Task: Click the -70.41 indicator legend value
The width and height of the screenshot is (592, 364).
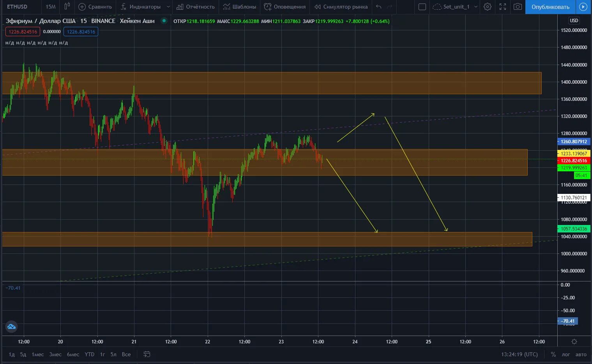Action: [x=13, y=288]
